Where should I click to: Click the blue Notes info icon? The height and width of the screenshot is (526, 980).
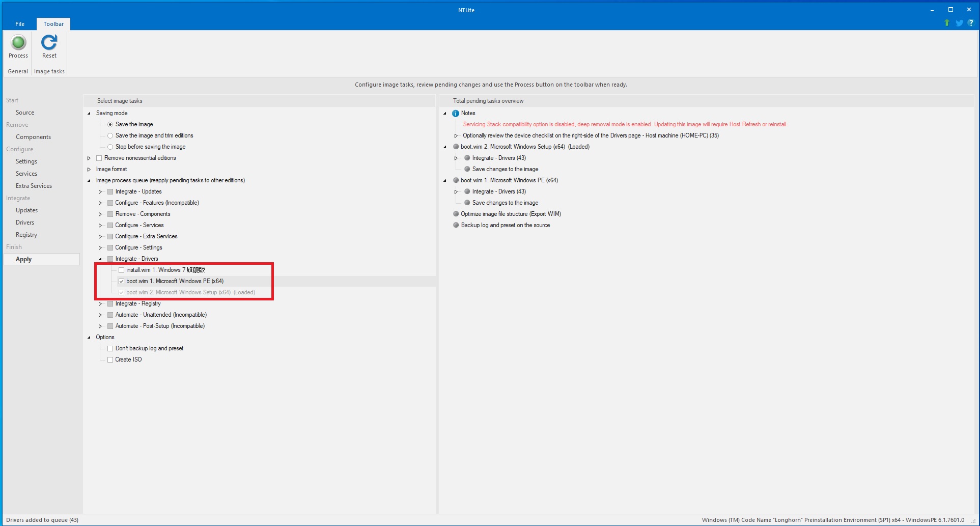pos(456,114)
